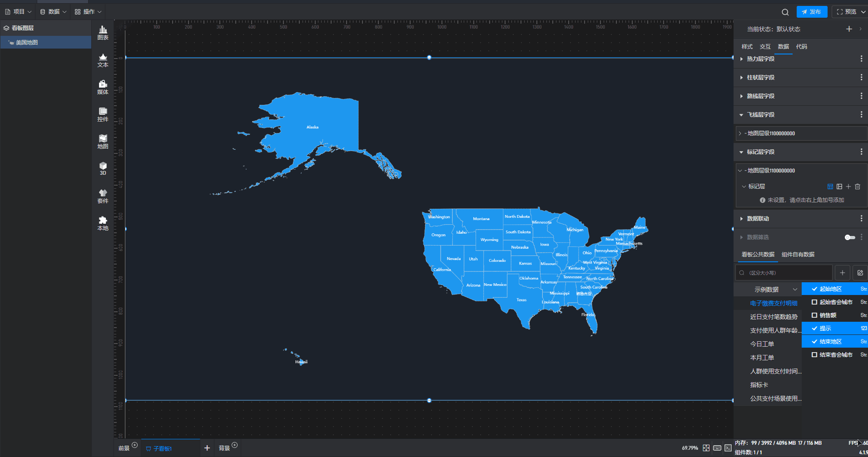Click the search magnifier icon in top bar
868x457 pixels.
coord(785,12)
